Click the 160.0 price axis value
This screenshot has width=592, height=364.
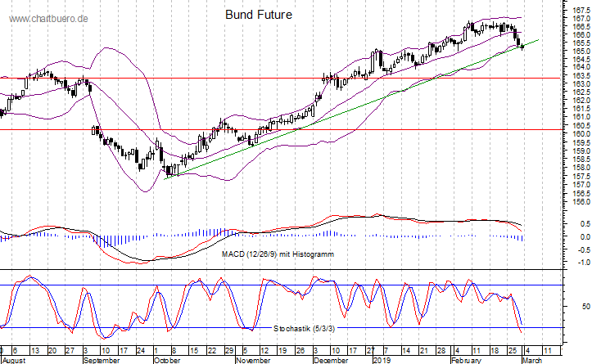tap(581, 134)
